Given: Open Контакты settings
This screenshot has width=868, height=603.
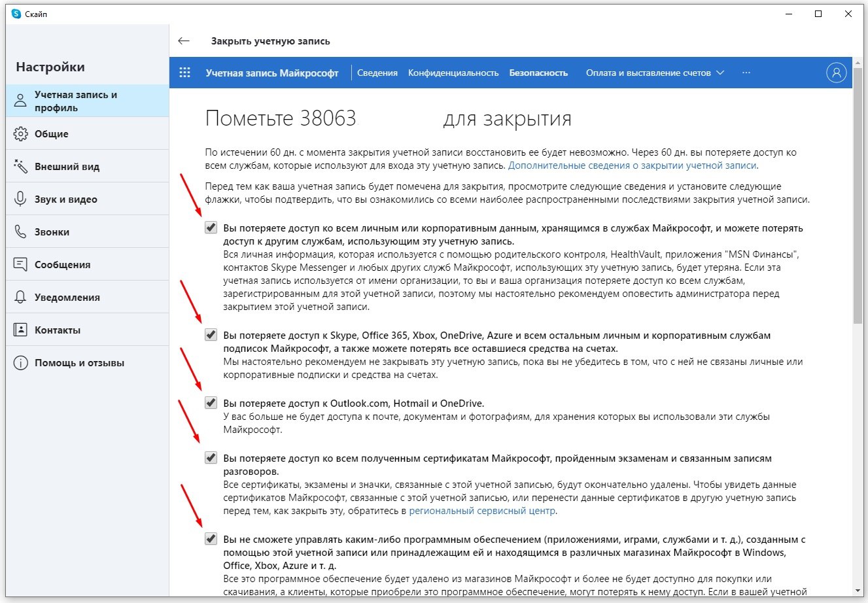Looking at the screenshot, I should tap(88, 330).
